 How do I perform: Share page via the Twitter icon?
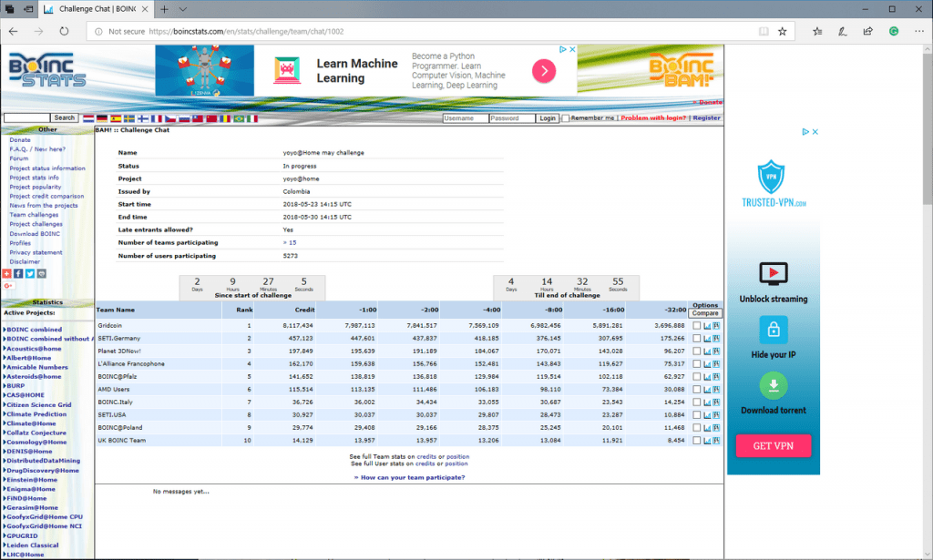[x=30, y=273]
